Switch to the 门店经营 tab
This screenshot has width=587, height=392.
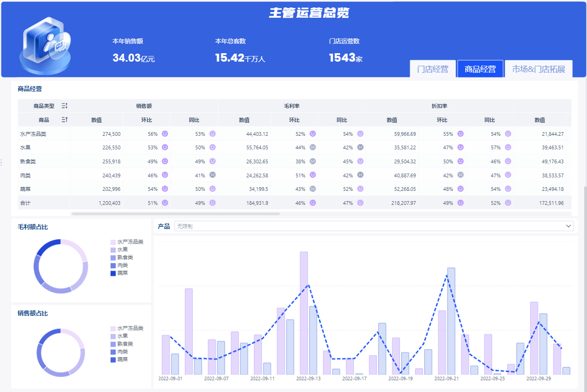433,69
